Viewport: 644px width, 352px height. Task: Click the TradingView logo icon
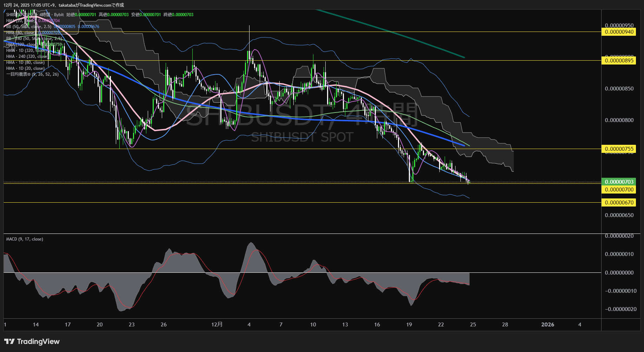pos(9,341)
